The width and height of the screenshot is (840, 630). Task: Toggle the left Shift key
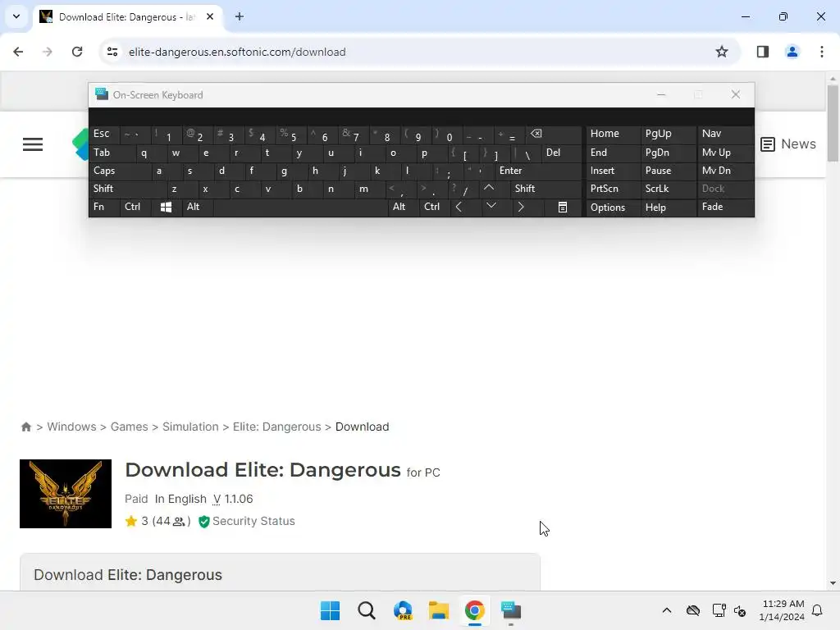[127, 189]
